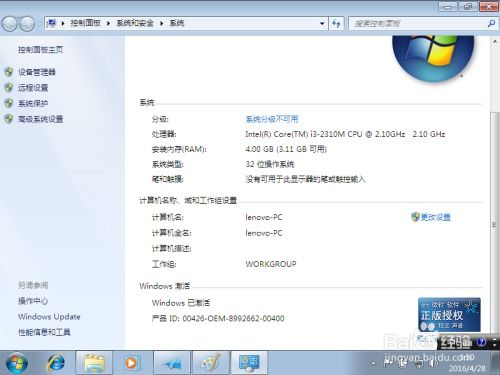The width and height of the screenshot is (500, 375).
Task: Expand the address bar history dropdown
Action: tap(322, 23)
